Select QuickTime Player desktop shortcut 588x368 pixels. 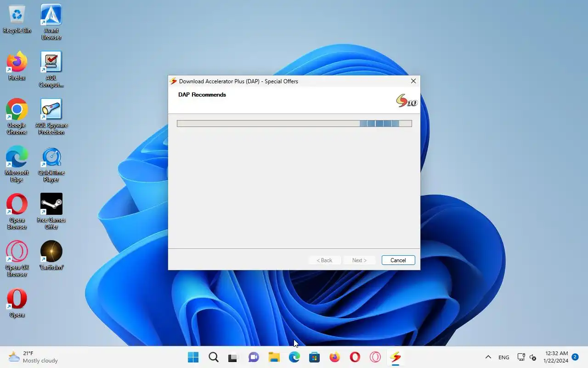(51, 164)
